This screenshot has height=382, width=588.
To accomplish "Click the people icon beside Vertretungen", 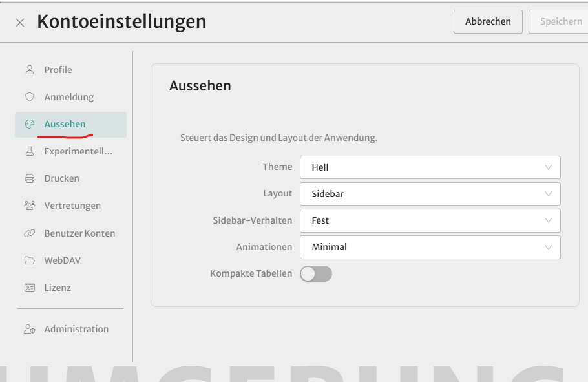I will 30,206.
